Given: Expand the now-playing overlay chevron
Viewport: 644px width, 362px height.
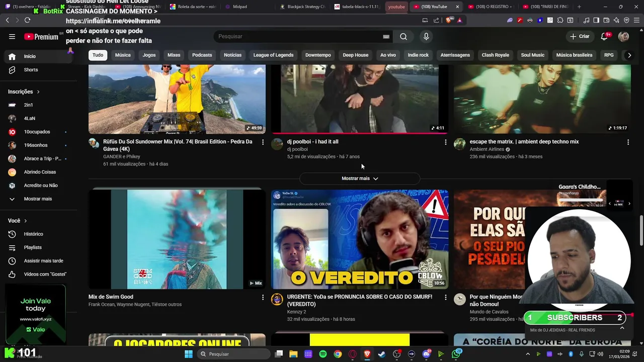Looking at the screenshot, I should click(x=622, y=328).
